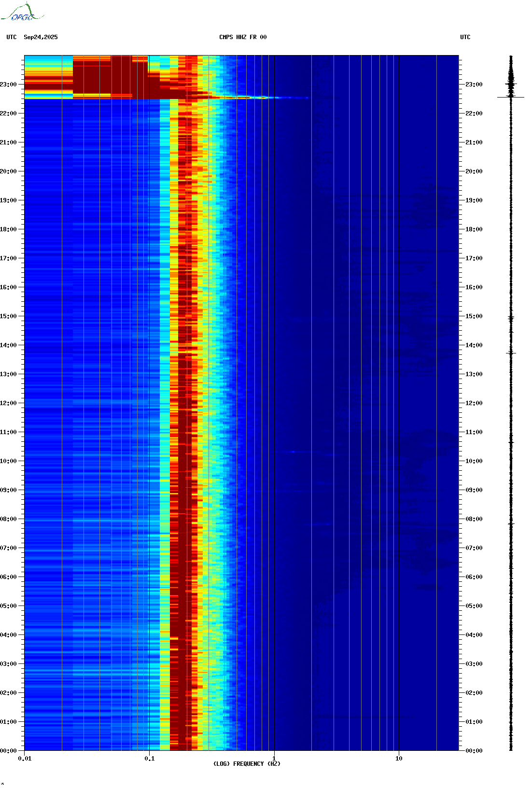Click the left-axis 04:00 time label
532x789 pixels.
tap(8, 635)
